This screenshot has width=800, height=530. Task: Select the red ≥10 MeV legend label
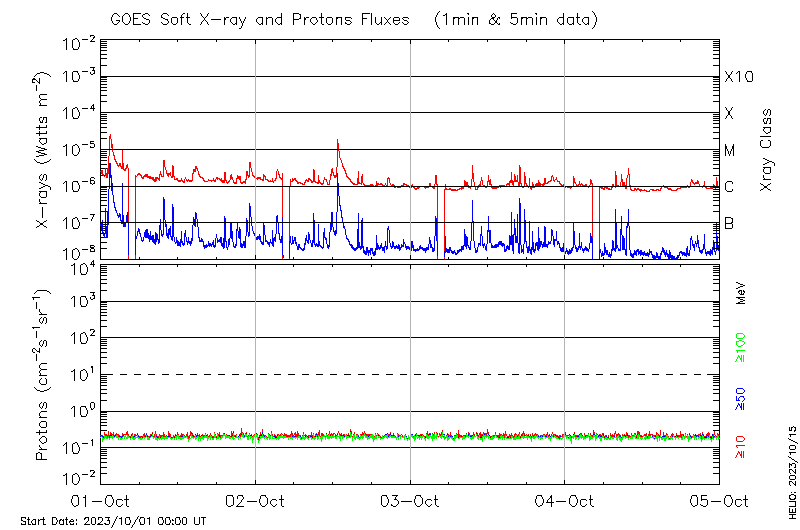click(x=741, y=444)
